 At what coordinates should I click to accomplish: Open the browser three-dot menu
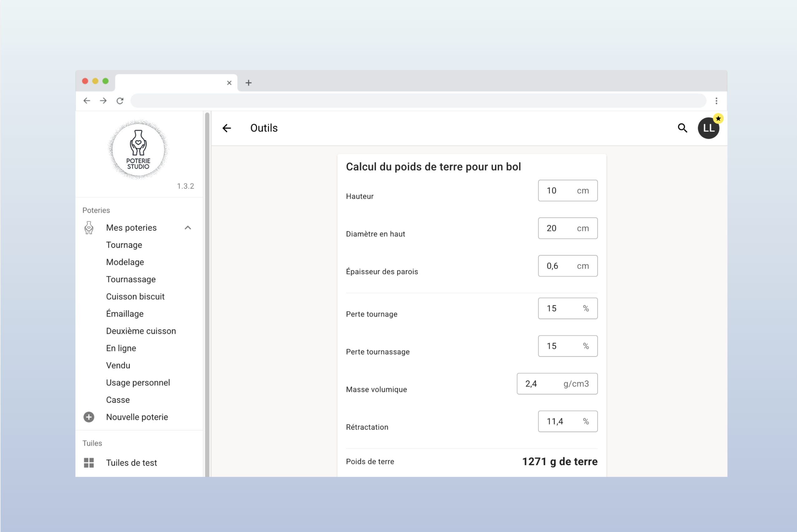(716, 101)
